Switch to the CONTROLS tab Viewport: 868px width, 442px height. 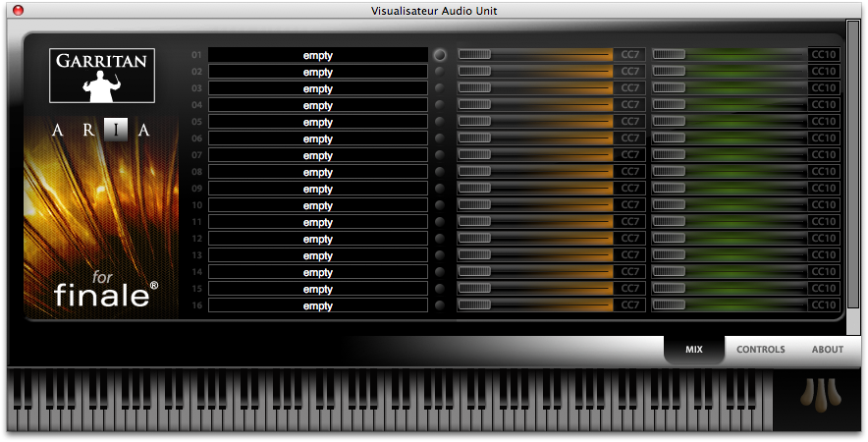[760, 350]
